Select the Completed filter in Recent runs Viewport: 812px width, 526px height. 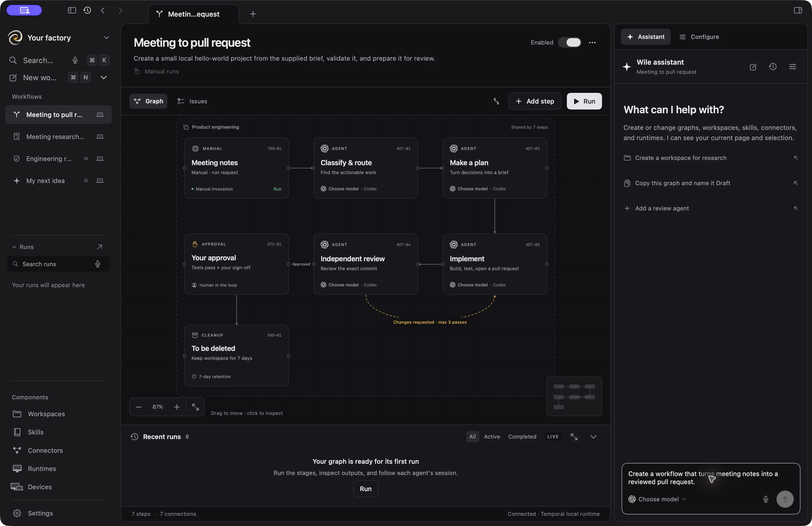click(522, 437)
